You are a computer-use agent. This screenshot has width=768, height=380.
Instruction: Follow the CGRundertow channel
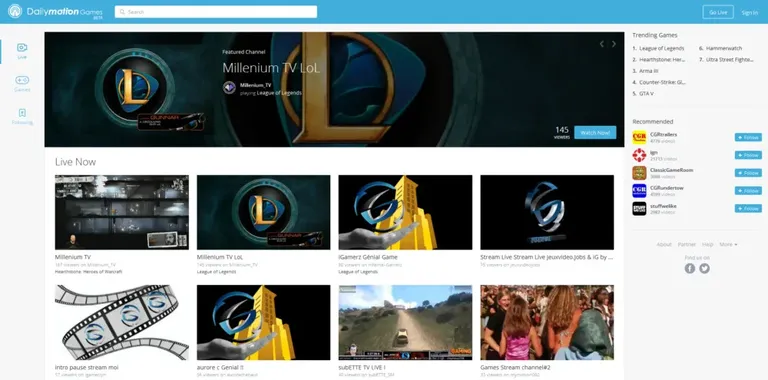748,190
